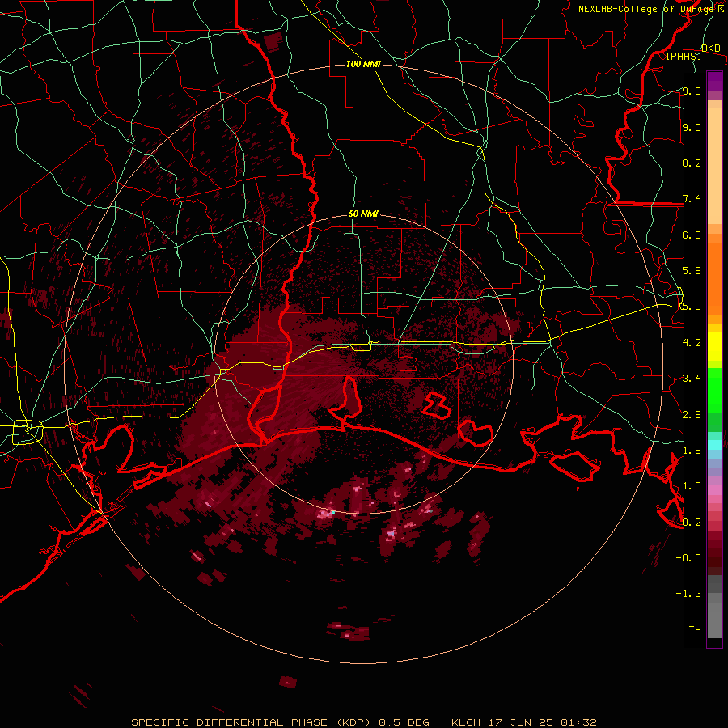The width and height of the screenshot is (728, 728).
Task: Click the 'TH' threshold label on the scale
Action: point(695,630)
